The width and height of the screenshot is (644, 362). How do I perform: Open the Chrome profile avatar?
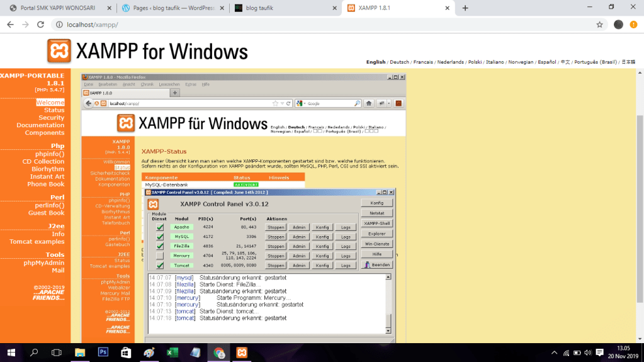click(618, 25)
